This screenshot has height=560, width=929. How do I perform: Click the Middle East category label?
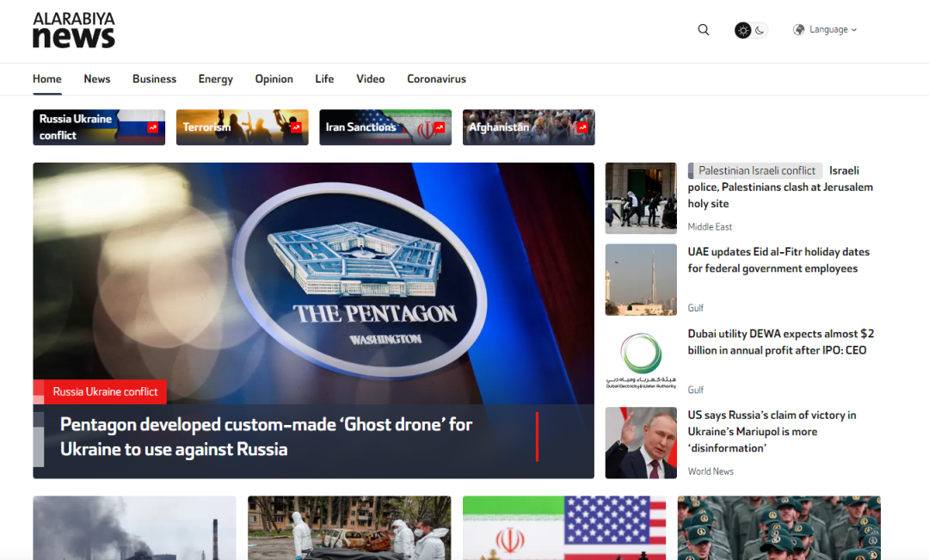pos(710,227)
